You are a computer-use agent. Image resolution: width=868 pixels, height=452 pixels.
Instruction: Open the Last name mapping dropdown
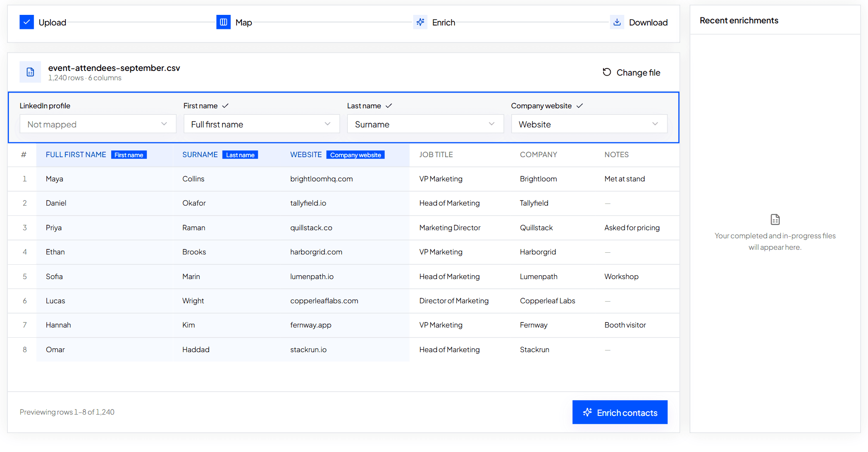point(426,124)
